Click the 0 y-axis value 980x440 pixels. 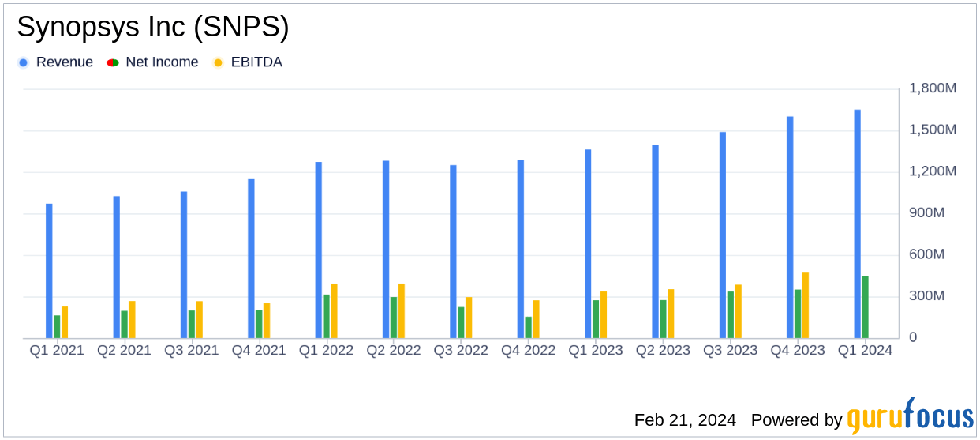point(913,338)
